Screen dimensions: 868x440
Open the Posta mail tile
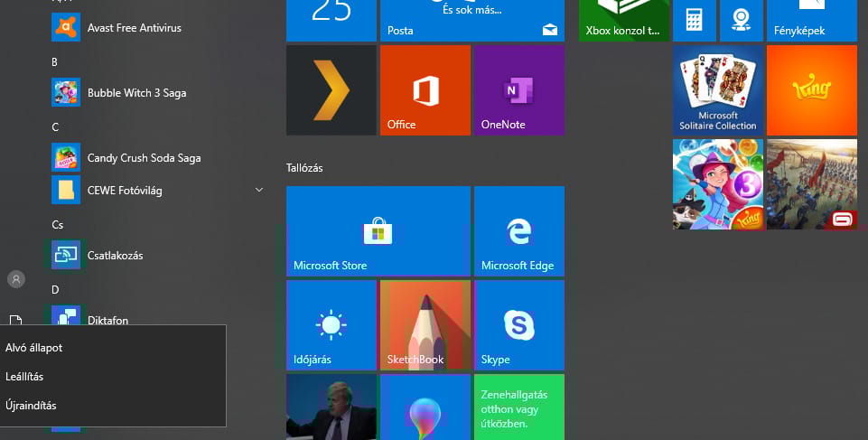[x=472, y=21]
